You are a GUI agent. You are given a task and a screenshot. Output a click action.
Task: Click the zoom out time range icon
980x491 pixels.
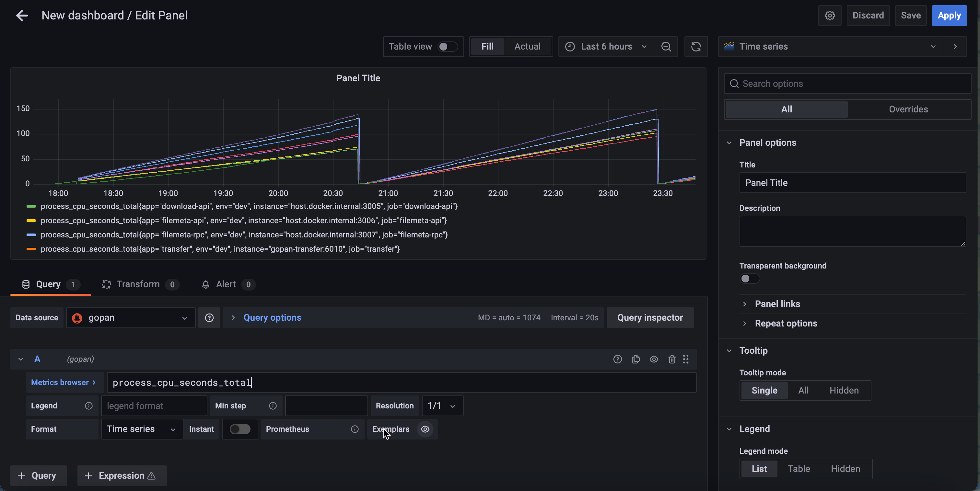tap(666, 46)
